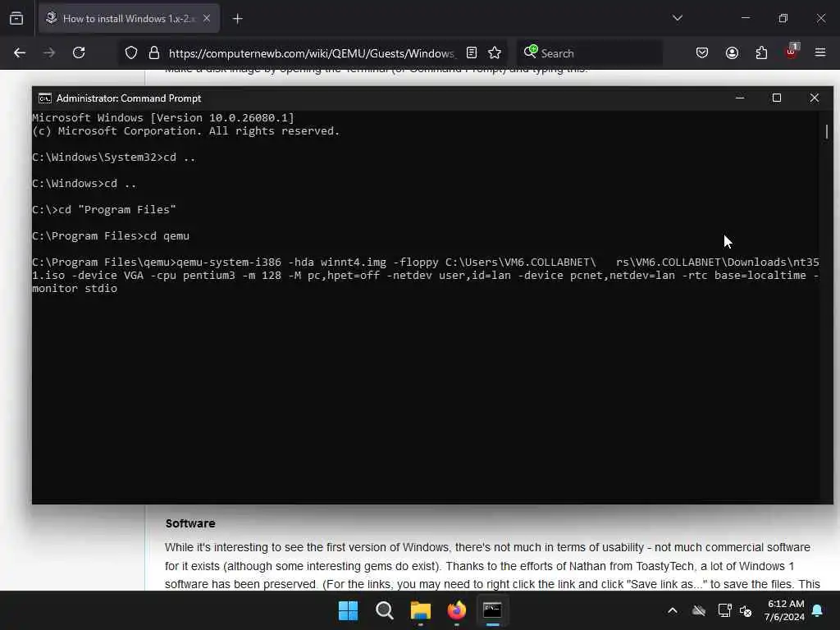Viewport: 840px width, 630px height.
Task: Click the 'cd "Program Files"' command line
Action: (x=104, y=210)
